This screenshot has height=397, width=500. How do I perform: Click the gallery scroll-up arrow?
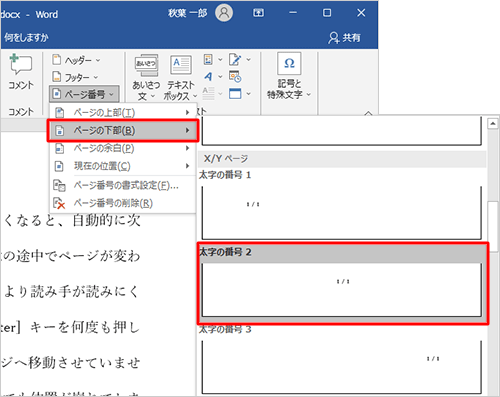click(493, 124)
